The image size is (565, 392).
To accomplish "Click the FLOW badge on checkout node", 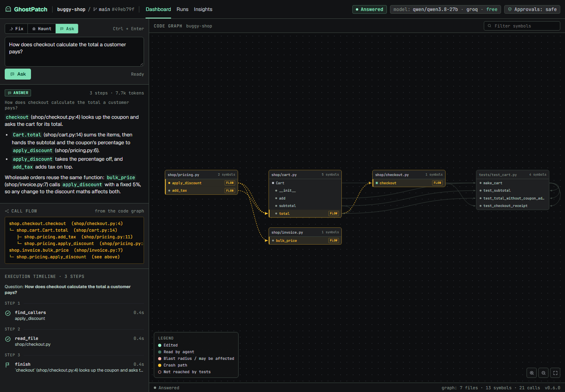I will click(x=437, y=183).
